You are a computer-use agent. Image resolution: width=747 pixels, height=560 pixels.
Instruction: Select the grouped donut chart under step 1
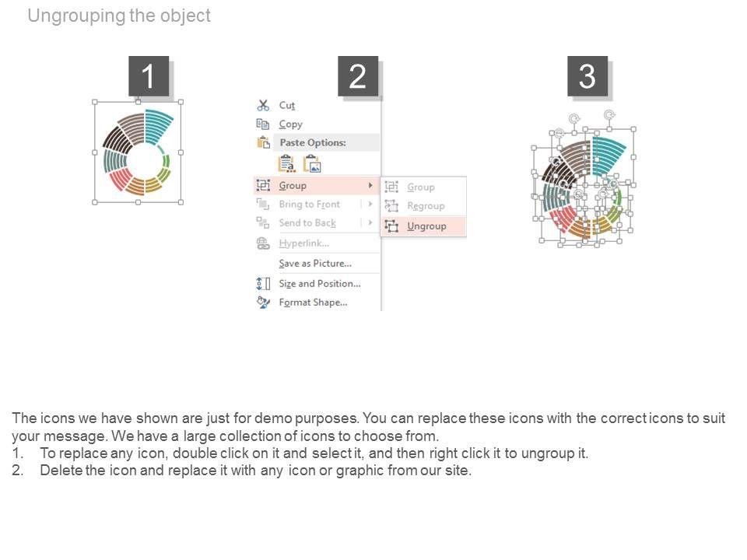[x=138, y=152]
